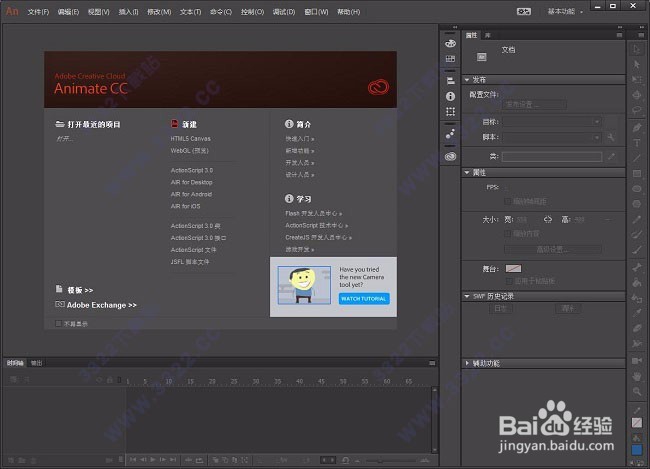The width and height of the screenshot is (650, 469).
Task: Click the 舞台 stage color swatch
Action: pos(513,269)
